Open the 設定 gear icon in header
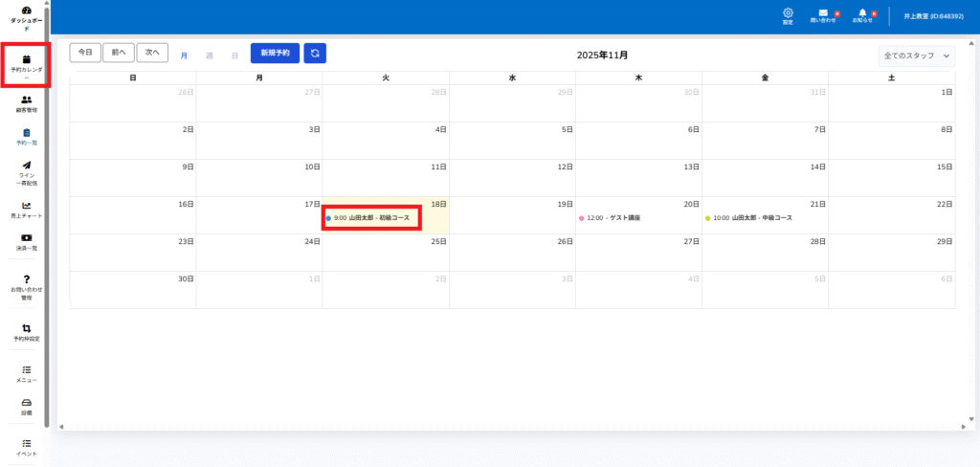980x467 pixels. [x=788, y=13]
